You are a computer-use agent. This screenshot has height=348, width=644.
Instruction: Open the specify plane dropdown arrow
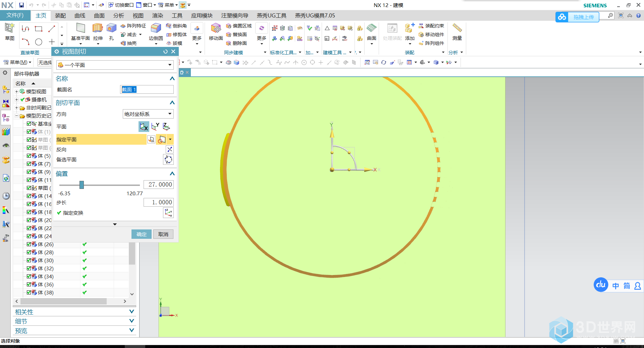pyautogui.click(x=170, y=139)
